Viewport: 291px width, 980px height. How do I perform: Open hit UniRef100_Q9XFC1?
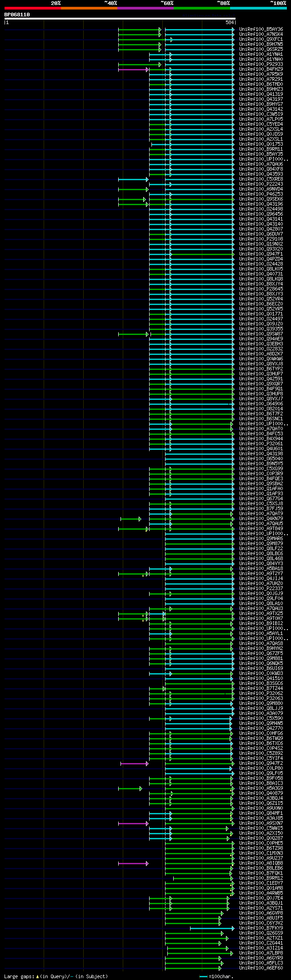(x=261, y=39)
